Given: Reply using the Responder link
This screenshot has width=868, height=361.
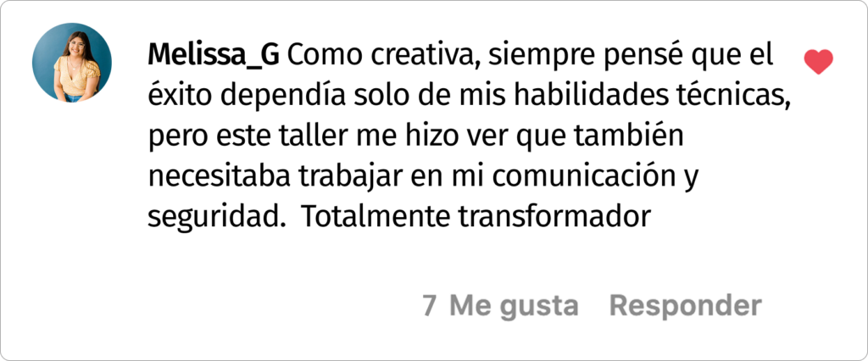Looking at the screenshot, I should point(685,306).
